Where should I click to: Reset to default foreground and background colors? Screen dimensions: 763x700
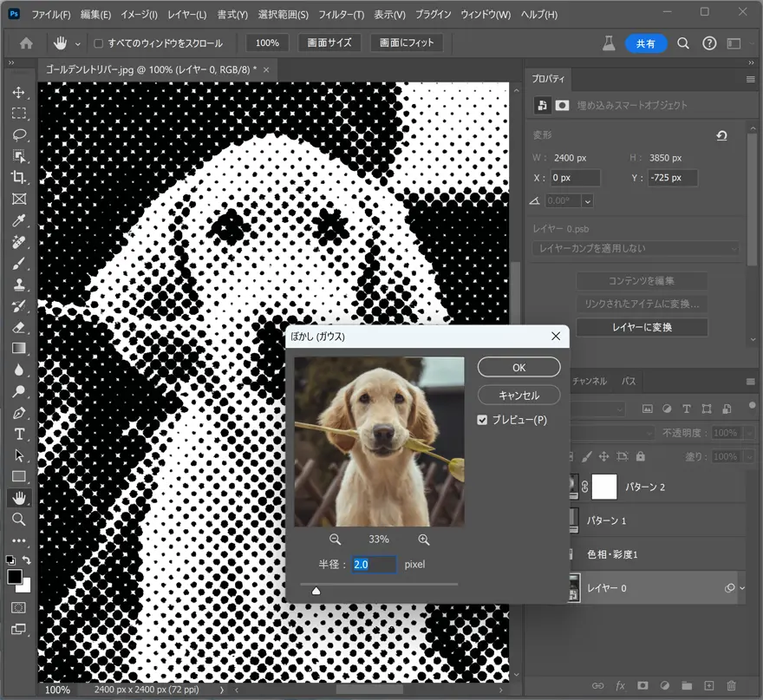pyautogui.click(x=10, y=560)
